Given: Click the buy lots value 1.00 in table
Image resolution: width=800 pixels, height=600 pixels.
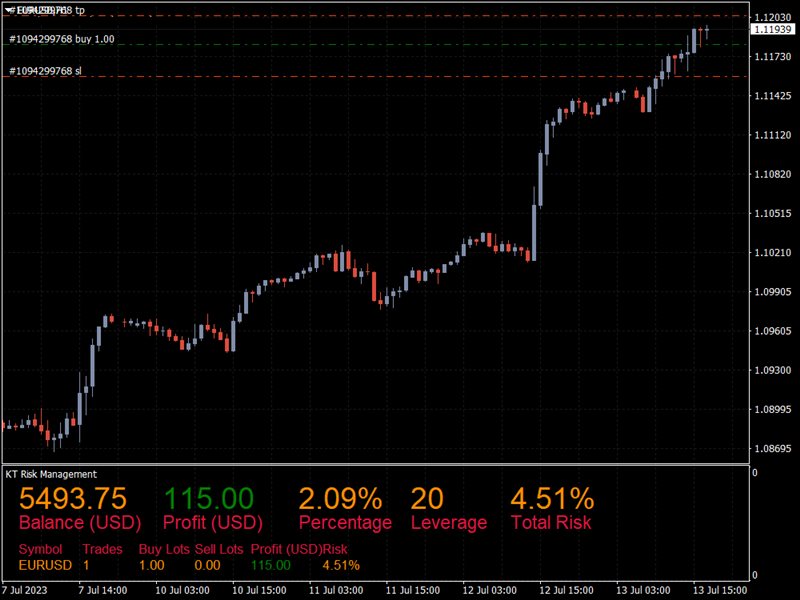Looking at the screenshot, I should tap(152, 565).
